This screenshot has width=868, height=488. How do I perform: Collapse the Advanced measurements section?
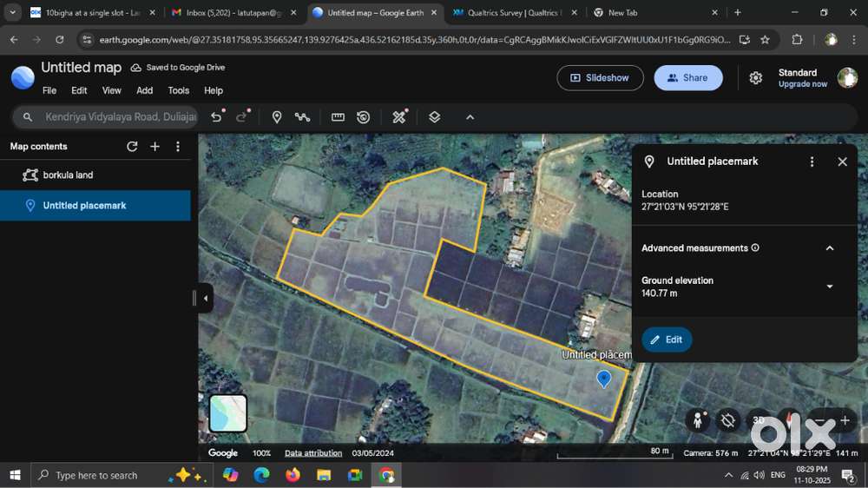coord(829,248)
